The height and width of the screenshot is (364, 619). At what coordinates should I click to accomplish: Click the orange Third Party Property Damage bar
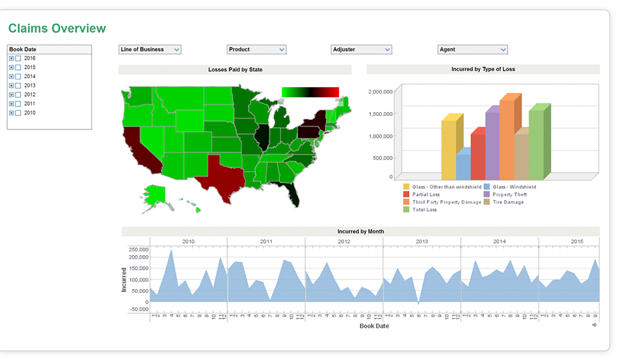tap(506, 140)
